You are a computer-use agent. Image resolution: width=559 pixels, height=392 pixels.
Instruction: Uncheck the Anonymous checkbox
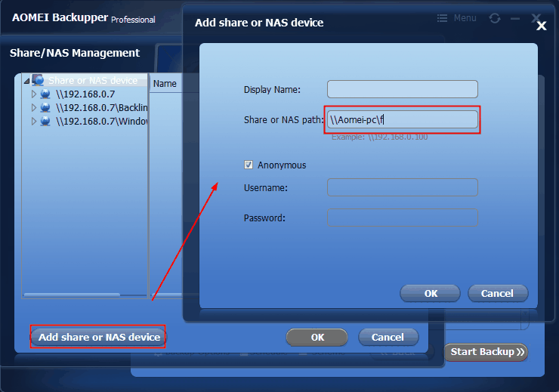click(249, 165)
